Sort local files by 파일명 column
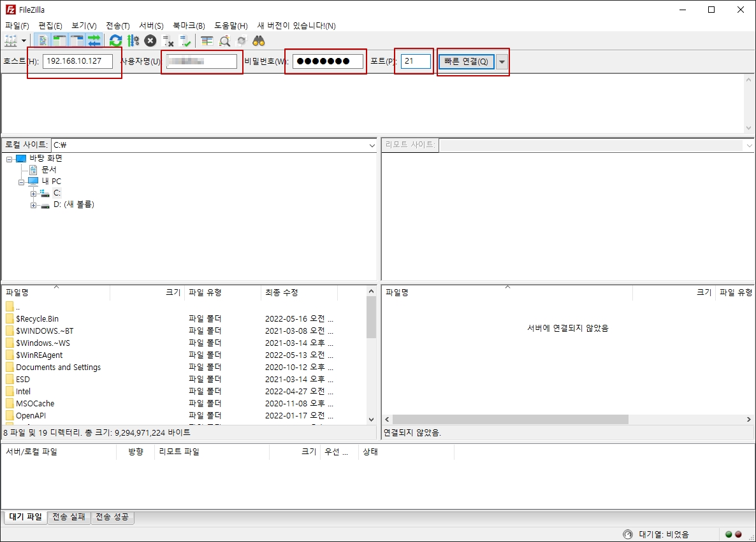Viewport: 756px width, 542px height. [56, 292]
